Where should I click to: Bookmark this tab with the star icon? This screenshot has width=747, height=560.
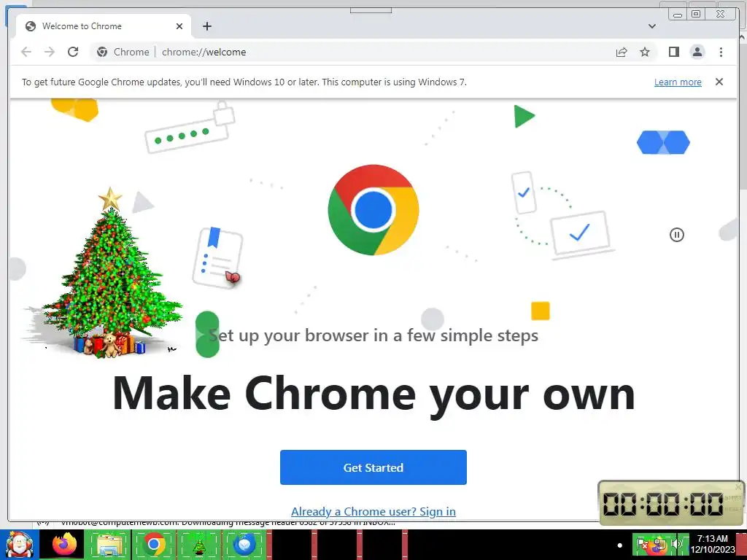[645, 52]
